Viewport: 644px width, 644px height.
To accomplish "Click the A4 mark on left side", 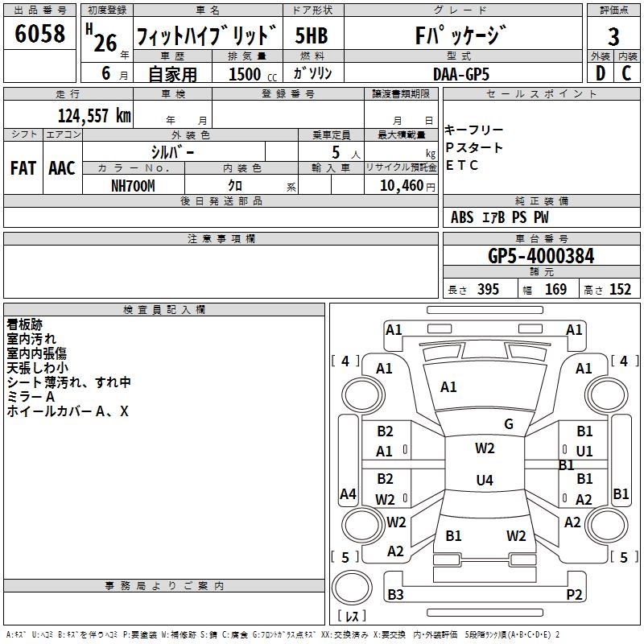I will click(348, 493).
